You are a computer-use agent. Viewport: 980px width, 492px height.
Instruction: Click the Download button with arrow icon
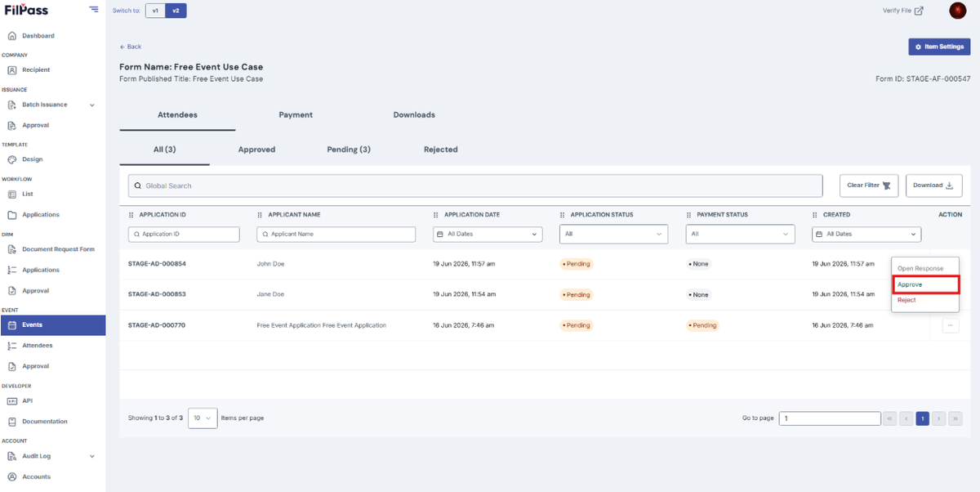pyautogui.click(x=933, y=186)
